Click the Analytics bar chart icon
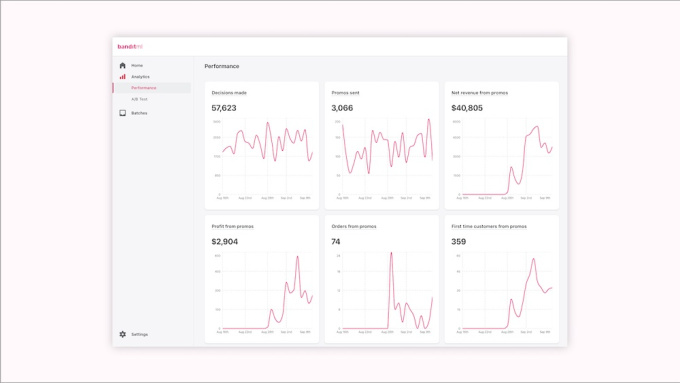This screenshot has height=383, width=680. (122, 77)
